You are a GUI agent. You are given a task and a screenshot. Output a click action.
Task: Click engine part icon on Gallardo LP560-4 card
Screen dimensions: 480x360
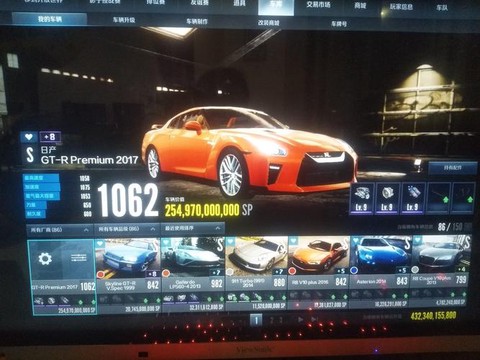[x=168, y=298]
